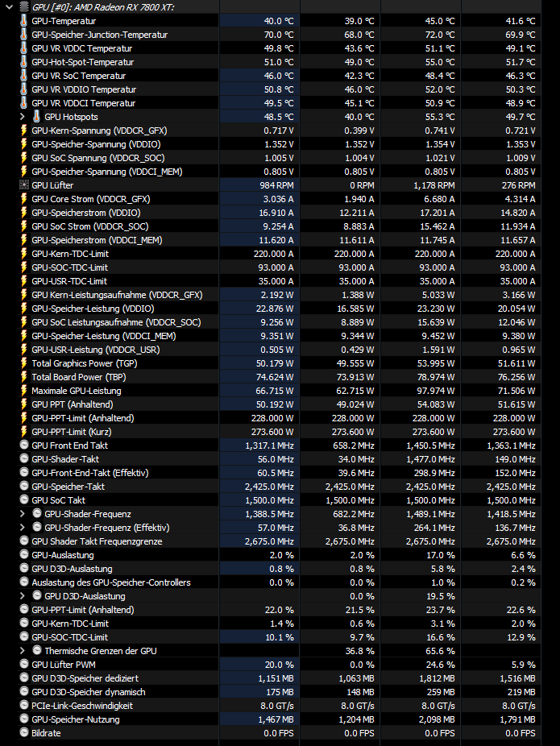560x746 pixels.
Task: Click clock icon of GPU-Shader-Takt
Action: point(24,459)
